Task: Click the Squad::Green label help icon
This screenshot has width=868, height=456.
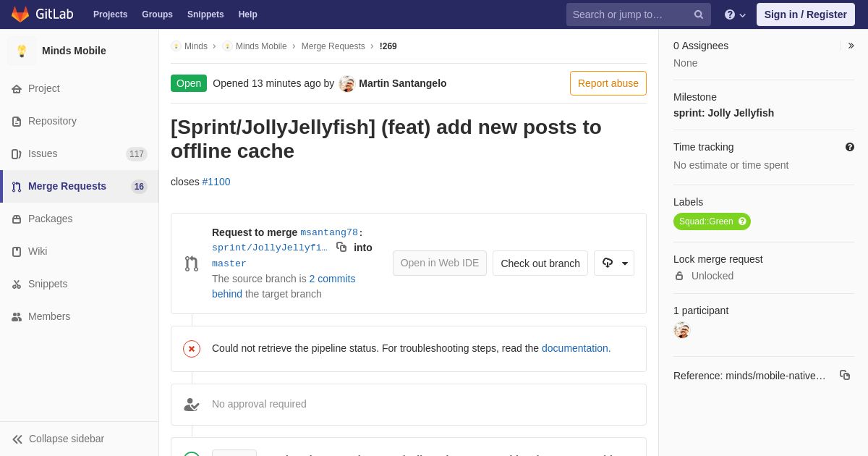Action: click(742, 221)
